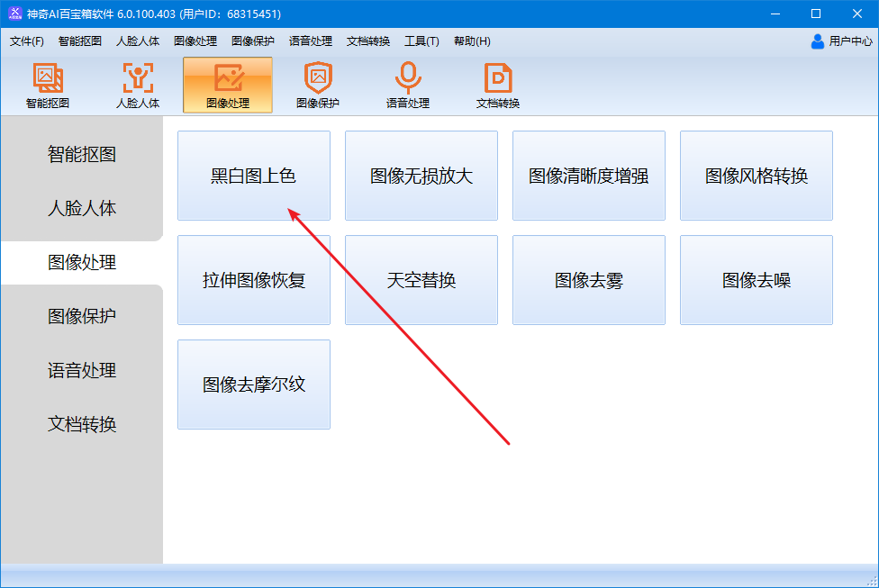The height and width of the screenshot is (588, 879).
Task: Open the 语音处理 menu bar item
Action: tap(311, 41)
